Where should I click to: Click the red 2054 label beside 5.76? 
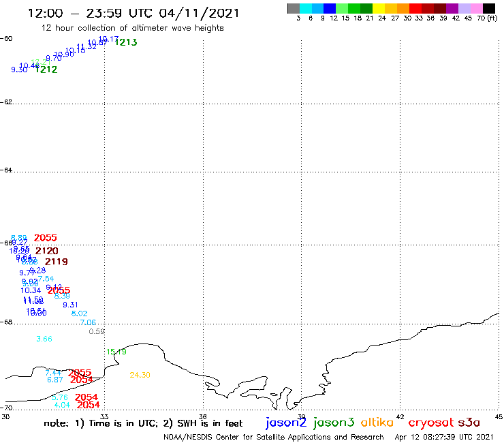[x=86, y=397]
